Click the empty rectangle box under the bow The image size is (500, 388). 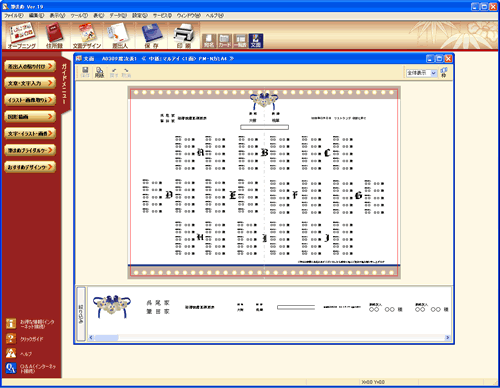tap(264, 127)
